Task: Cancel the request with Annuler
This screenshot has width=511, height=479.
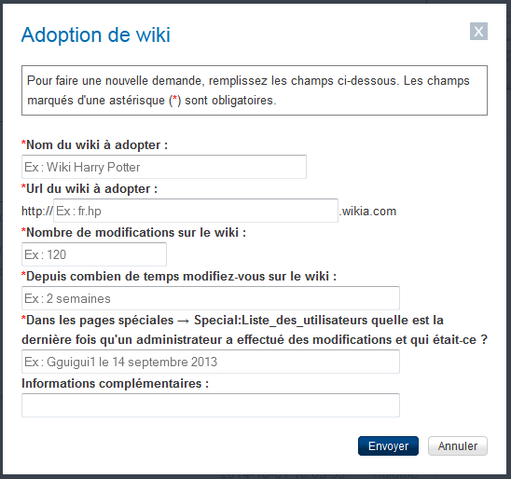Action: (x=458, y=446)
